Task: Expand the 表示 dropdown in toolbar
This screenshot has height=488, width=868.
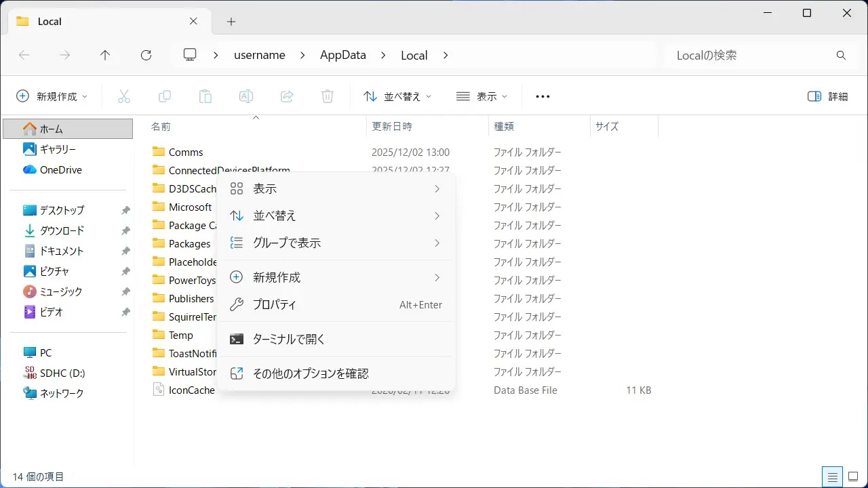Action: tap(481, 96)
